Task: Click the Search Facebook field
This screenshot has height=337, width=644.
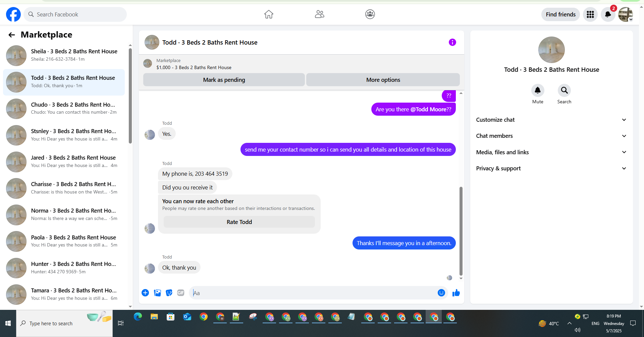Action: [75, 14]
